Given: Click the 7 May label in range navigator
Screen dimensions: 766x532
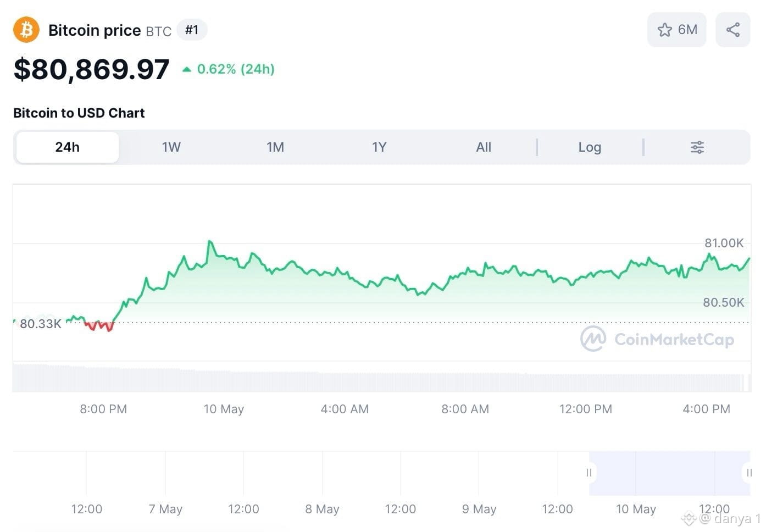Looking at the screenshot, I should [x=165, y=509].
